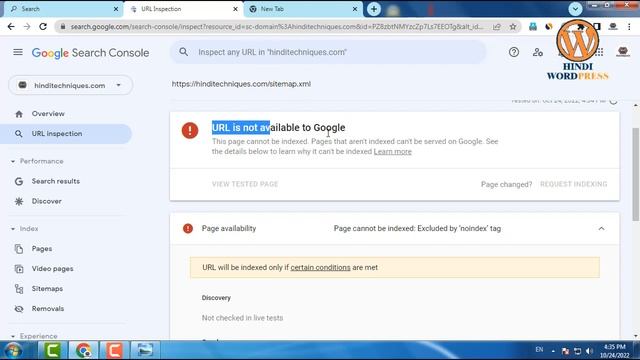Show hidden system tray icons
Screen dimensions: 640x360
(x=553, y=351)
